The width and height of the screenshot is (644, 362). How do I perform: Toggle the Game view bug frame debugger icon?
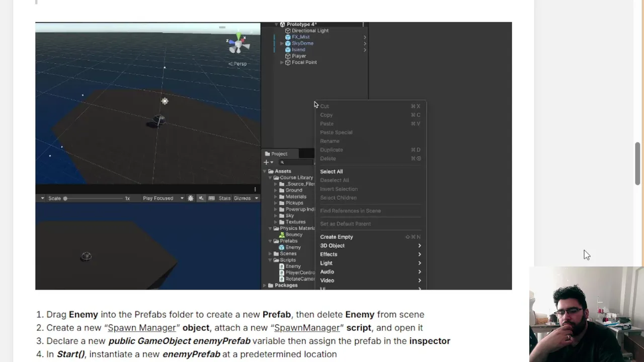[191, 199]
